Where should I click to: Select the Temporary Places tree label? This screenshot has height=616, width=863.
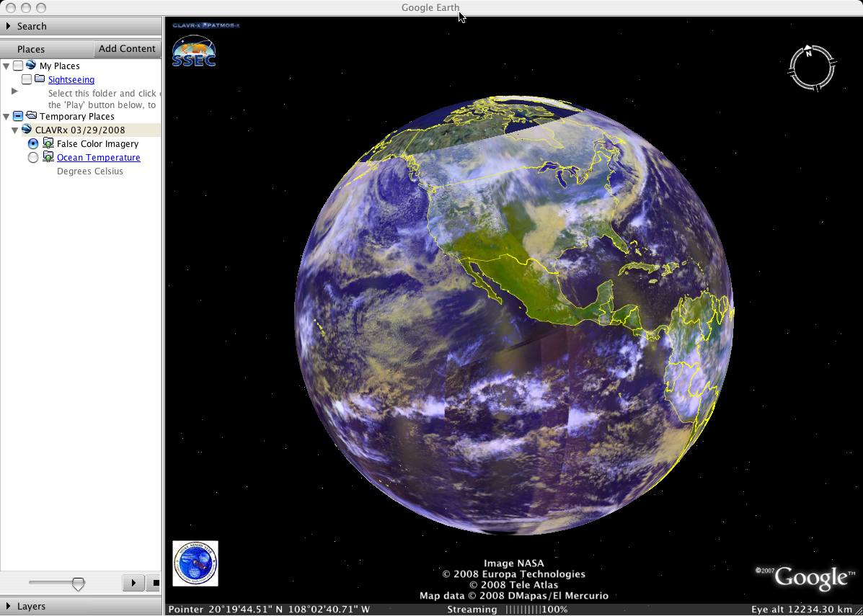[x=77, y=117]
